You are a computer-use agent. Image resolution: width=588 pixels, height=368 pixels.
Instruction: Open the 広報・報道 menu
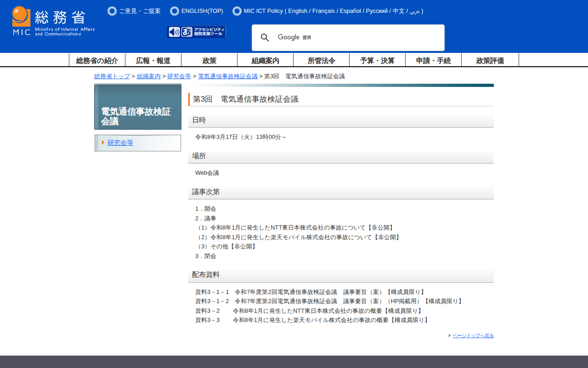point(153,60)
